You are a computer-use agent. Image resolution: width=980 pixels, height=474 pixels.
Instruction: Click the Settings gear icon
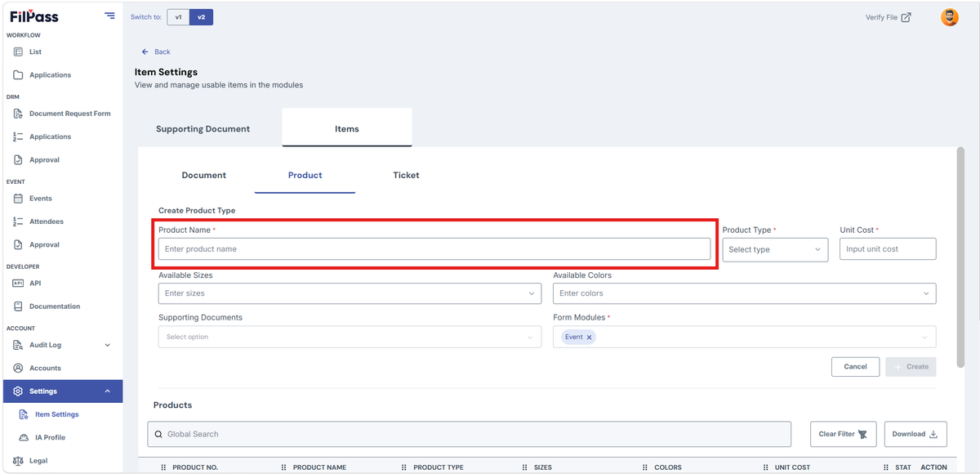[x=18, y=391]
